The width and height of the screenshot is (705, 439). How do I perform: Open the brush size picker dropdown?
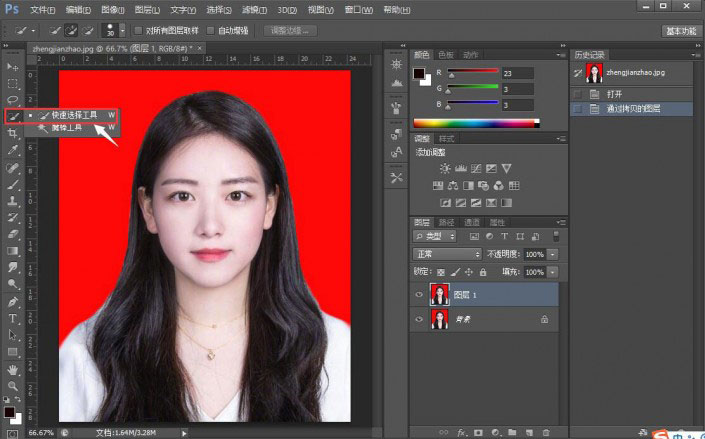(x=122, y=31)
